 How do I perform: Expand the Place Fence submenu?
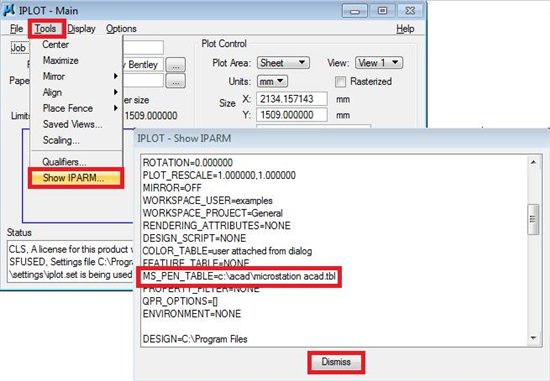pyautogui.click(x=76, y=108)
